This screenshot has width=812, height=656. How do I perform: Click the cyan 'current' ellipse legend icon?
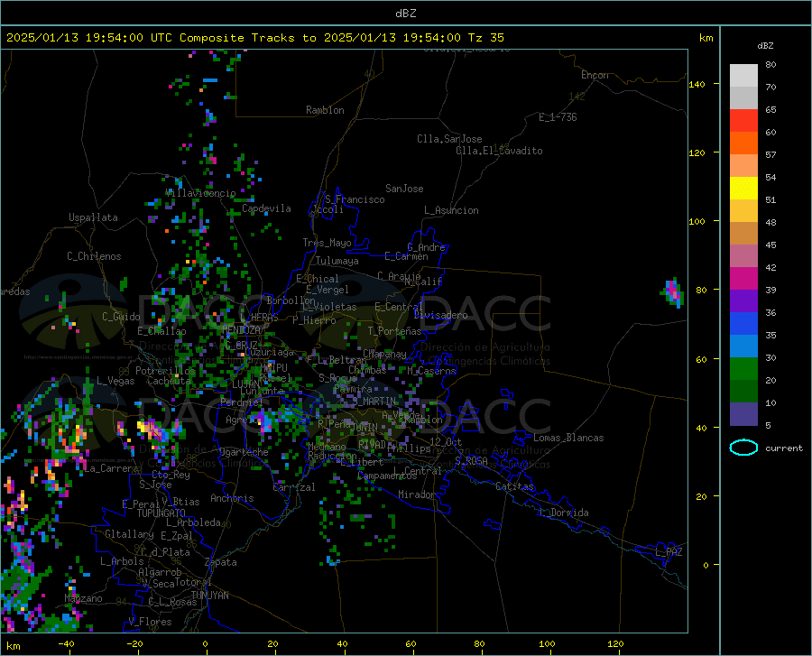(x=743, y=448)
